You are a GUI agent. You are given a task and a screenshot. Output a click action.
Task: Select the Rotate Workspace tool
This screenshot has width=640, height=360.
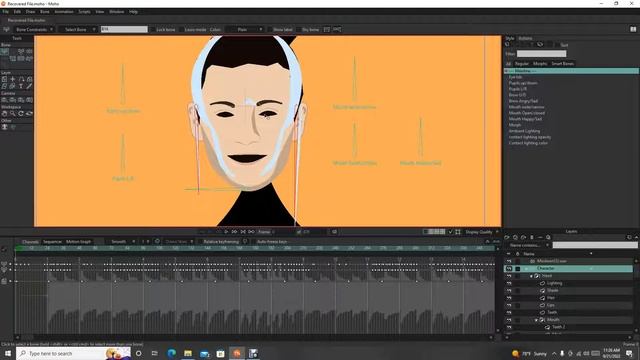(x=21, y=113)
